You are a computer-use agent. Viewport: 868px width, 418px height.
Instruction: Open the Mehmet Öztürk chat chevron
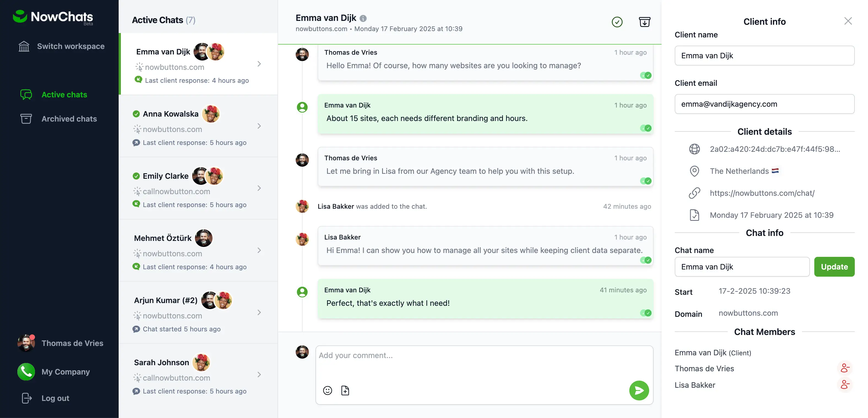259,251
